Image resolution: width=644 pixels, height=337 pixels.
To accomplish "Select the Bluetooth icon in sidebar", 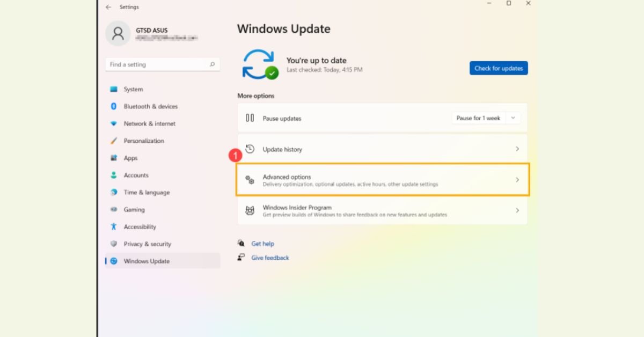I will 114,106.
